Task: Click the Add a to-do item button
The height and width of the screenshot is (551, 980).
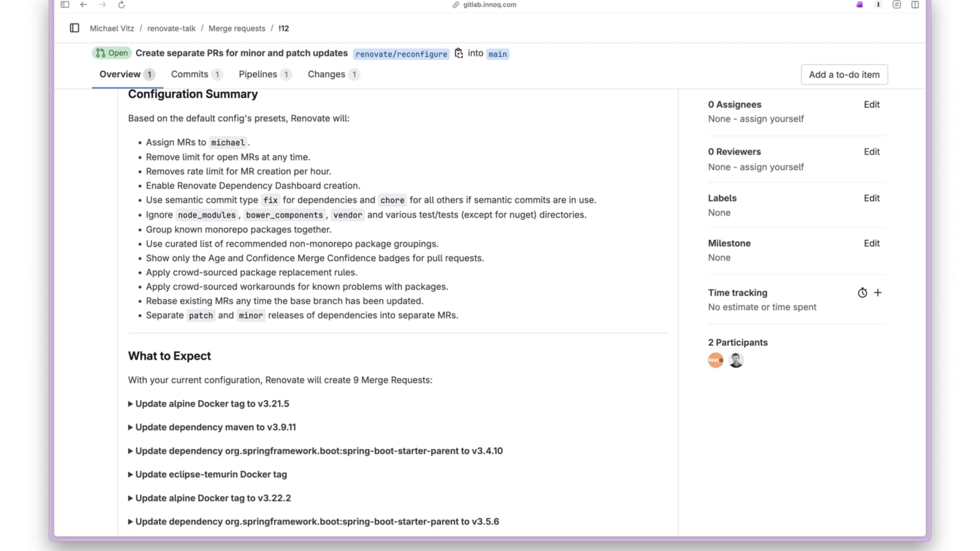Action: click(844, 75)
